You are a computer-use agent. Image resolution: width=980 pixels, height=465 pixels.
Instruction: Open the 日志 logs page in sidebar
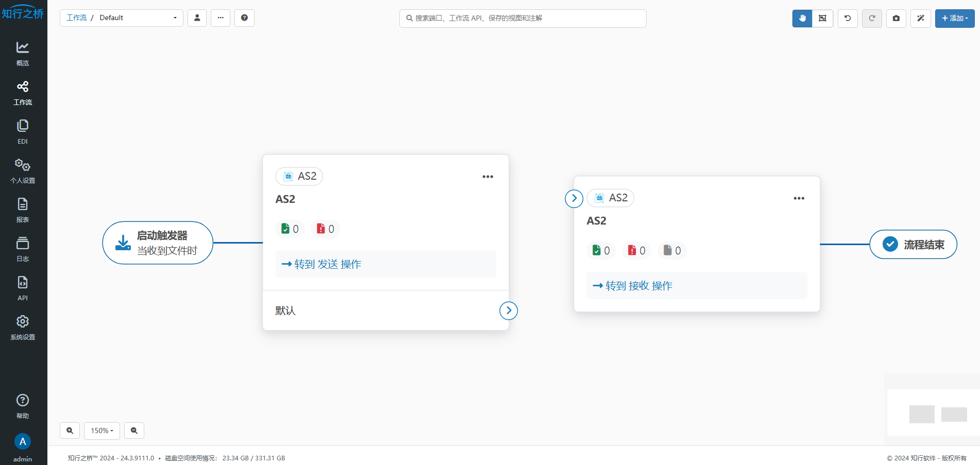[23, 249]
